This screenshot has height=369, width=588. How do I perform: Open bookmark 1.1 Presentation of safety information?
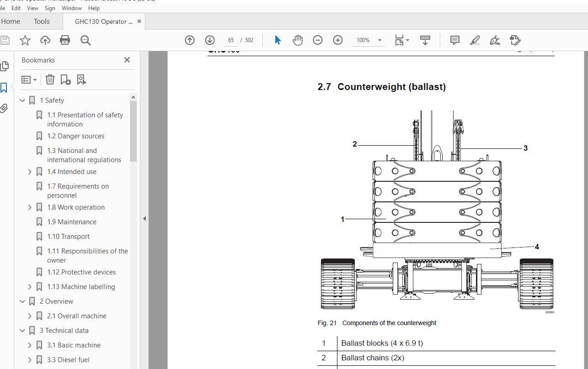click(85, 120)
